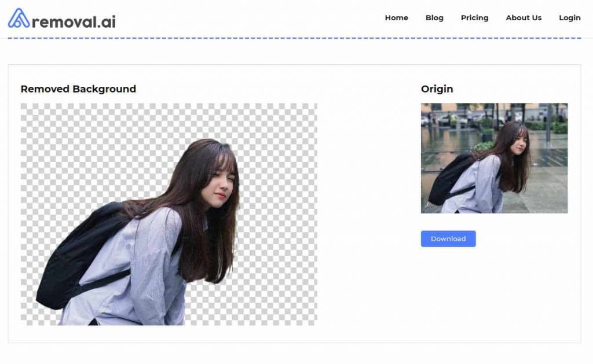
Task: Click the Origin heading text
Action: (x=437, y=89)
